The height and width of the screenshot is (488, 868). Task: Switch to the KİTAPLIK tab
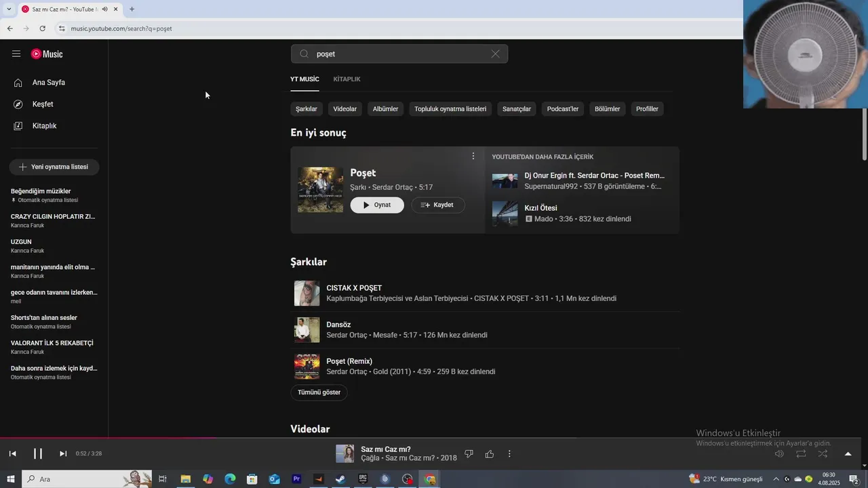[x=347, y=79]
